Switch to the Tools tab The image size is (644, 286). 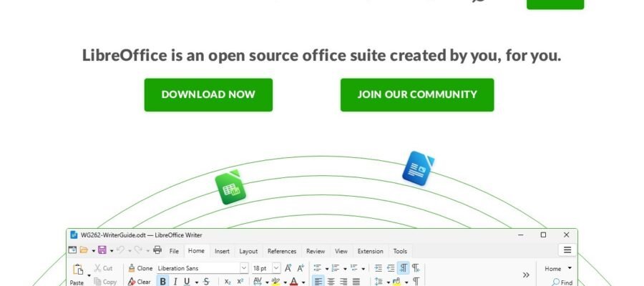pyautogui.click(x=400, y=251)
